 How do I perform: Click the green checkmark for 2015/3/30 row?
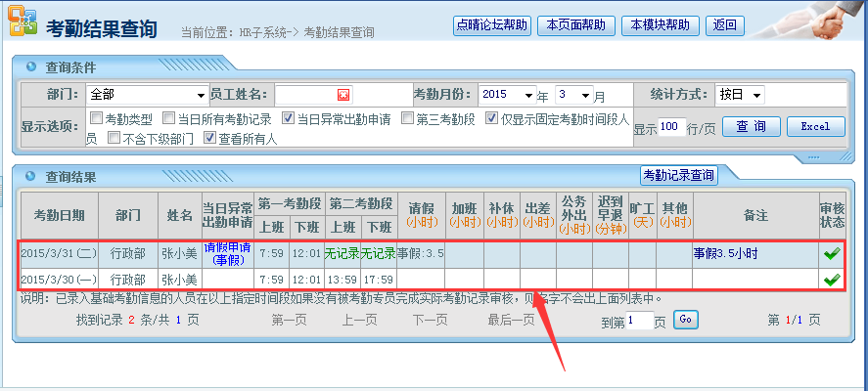pos(831,280)
